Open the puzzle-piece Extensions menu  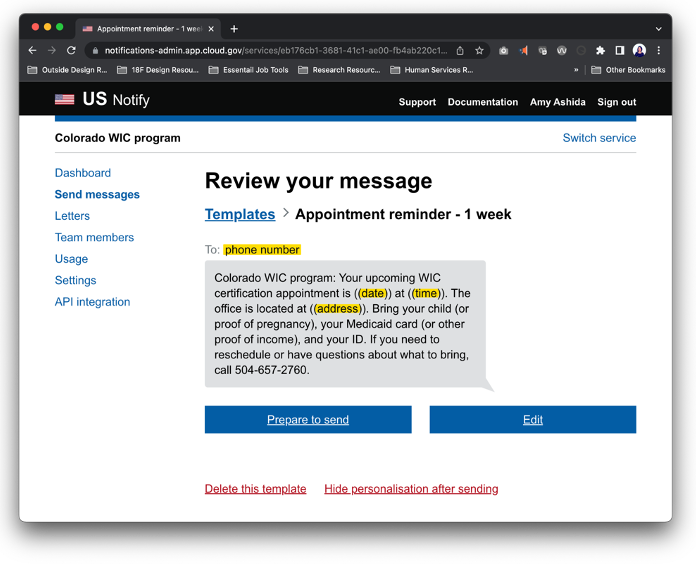pos(600,51)
